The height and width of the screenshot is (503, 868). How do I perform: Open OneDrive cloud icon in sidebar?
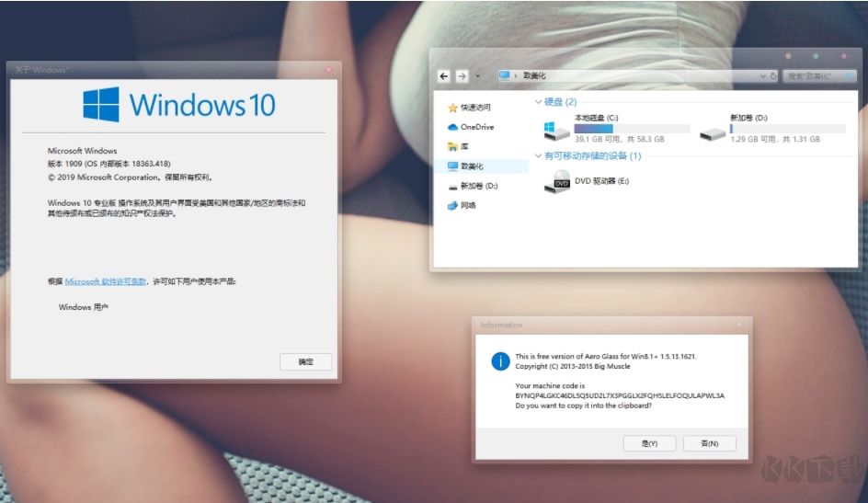[452, 127]
